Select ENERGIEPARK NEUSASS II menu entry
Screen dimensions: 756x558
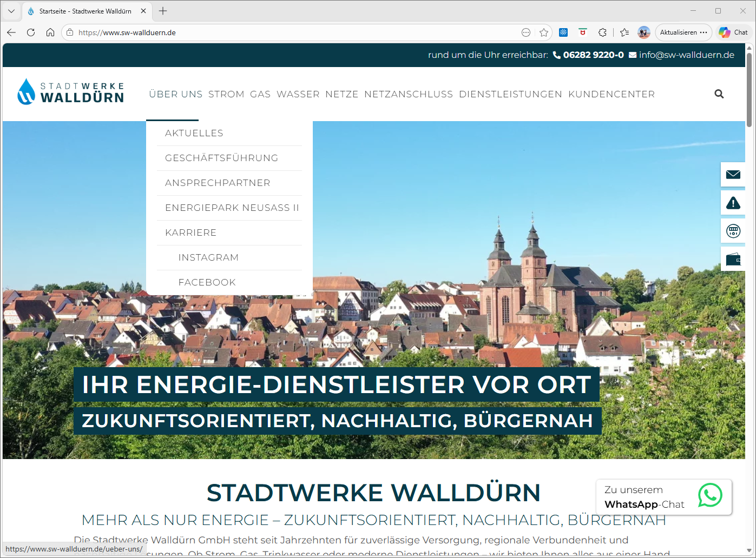[x=232, y=208]
